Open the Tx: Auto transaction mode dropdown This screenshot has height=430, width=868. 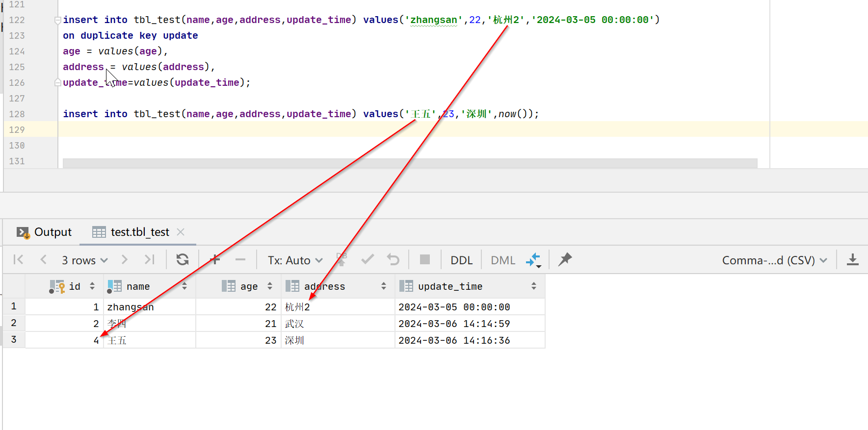point(295,260)
